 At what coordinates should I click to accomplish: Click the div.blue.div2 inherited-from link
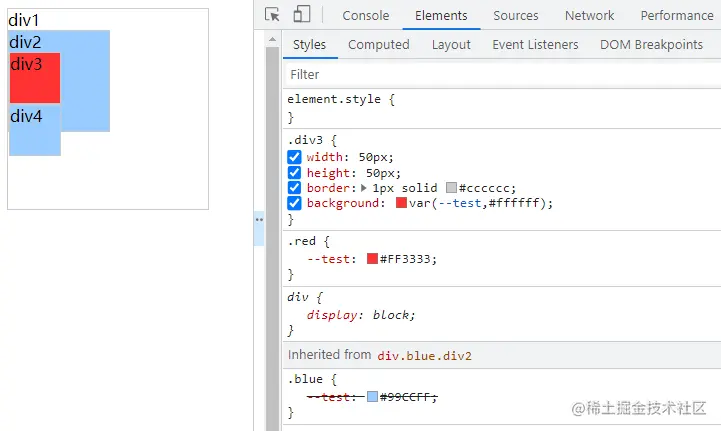[x=424, y=356]
